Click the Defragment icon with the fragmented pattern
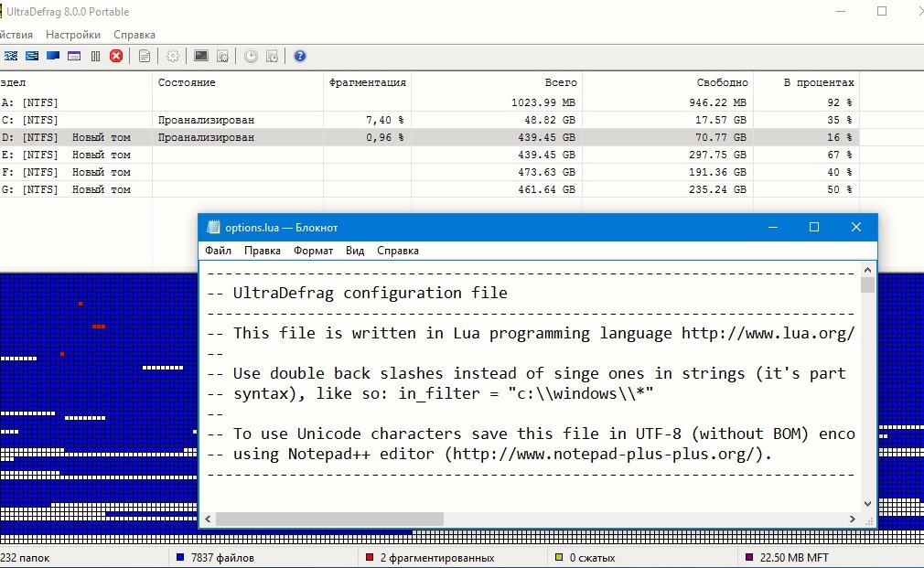The image size is (924, 568). pyautogui.click(x=11, y=56)
